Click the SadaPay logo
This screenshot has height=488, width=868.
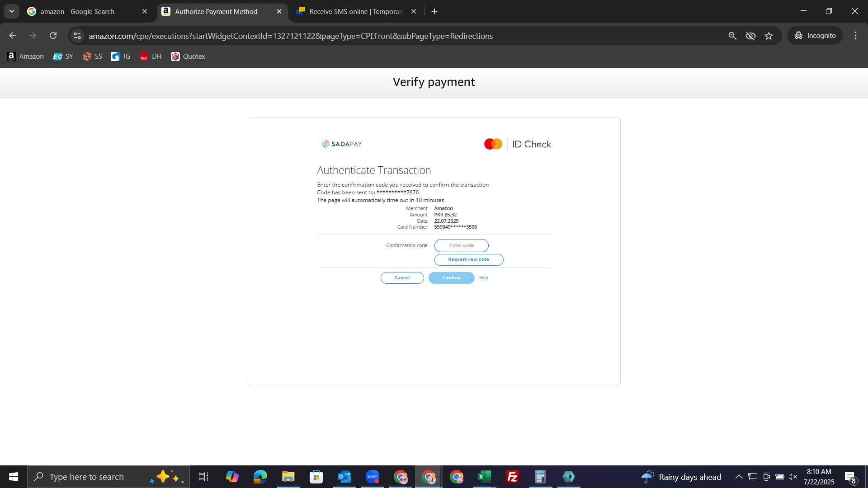(342, 144)
